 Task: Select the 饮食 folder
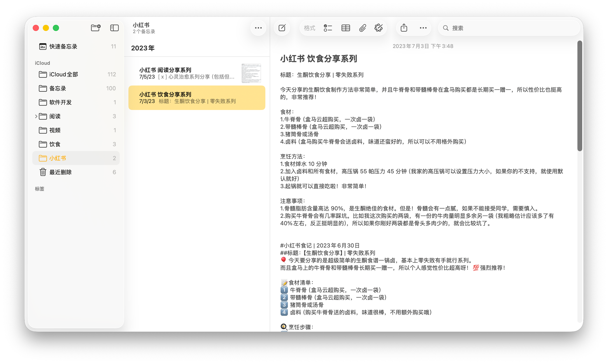click(x=55, y=144)
